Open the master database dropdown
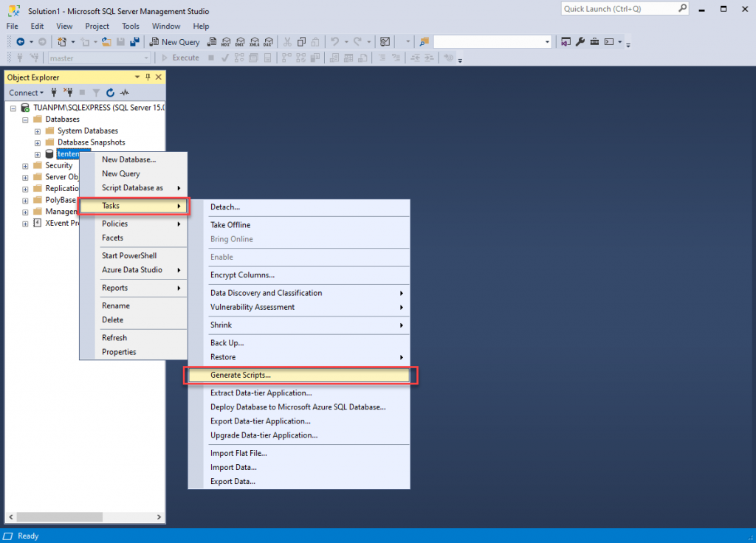The image size is (756, 543). pyautogui.click(x=145, y=57)
